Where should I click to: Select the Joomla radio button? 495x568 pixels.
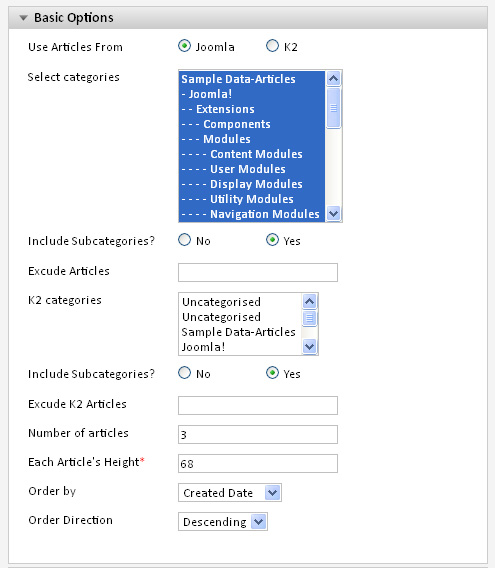pos(184,46)
